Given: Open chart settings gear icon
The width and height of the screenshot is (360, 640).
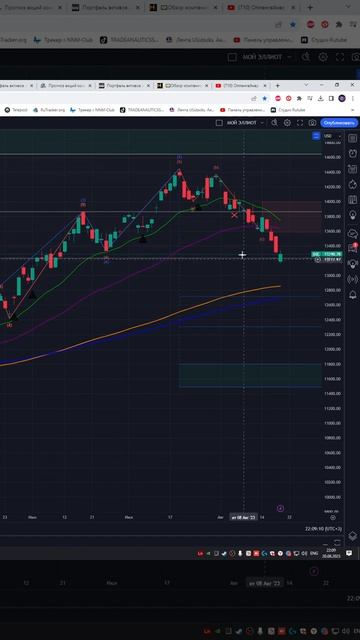Looking at the screenshot, I should 287,122.
